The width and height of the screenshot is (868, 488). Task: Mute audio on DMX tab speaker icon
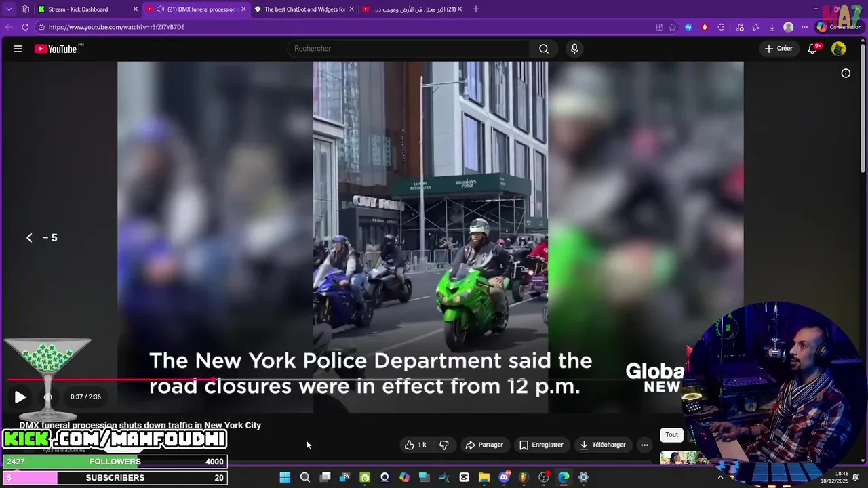click(x=161, y=9)
